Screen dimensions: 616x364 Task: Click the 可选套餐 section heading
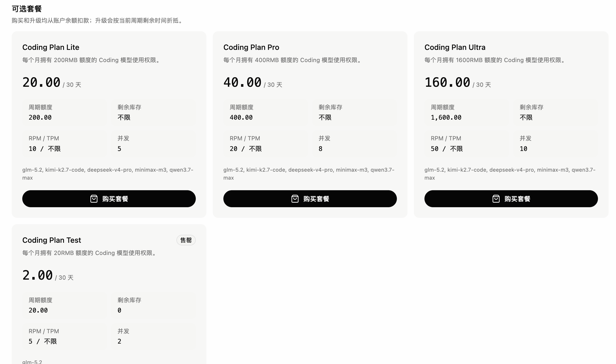[x=27, y=9]
